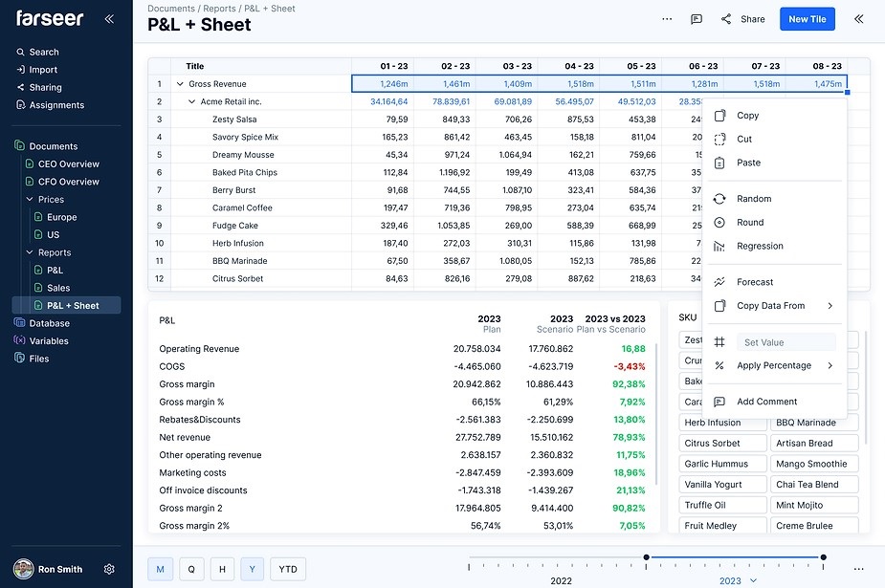Open Search in the sidebar
The width and height of the screenshot is (885, 588).
point(37,52)
